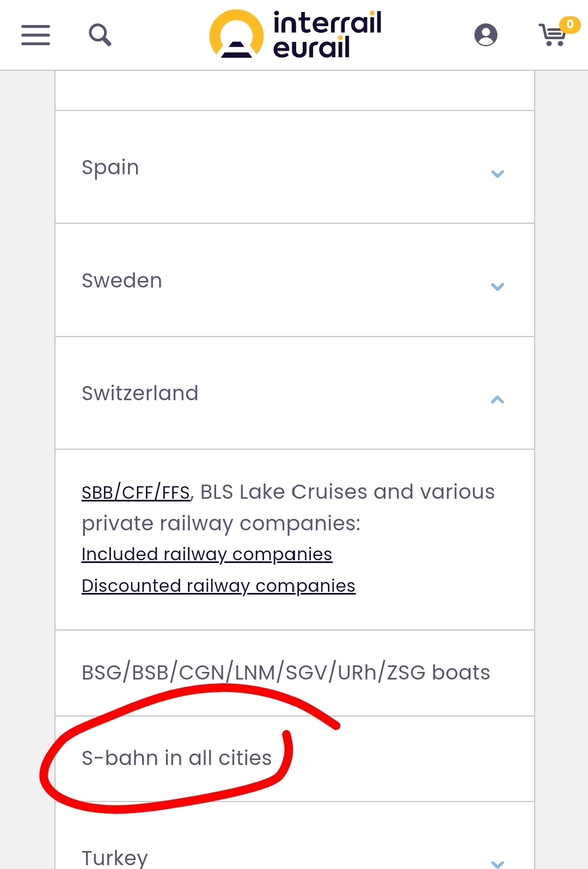Open the SBB/CFF/FFS link

coord(136,492)
